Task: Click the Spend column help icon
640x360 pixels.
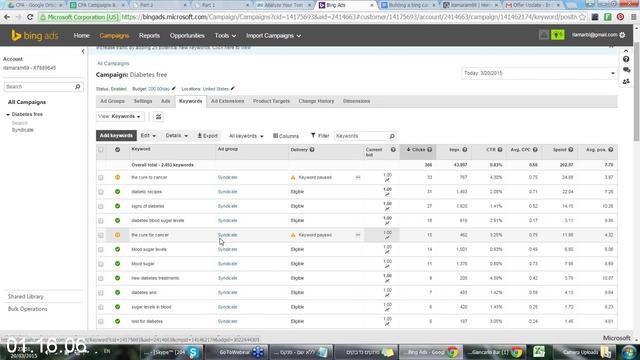Action: (x=571, y=150)
